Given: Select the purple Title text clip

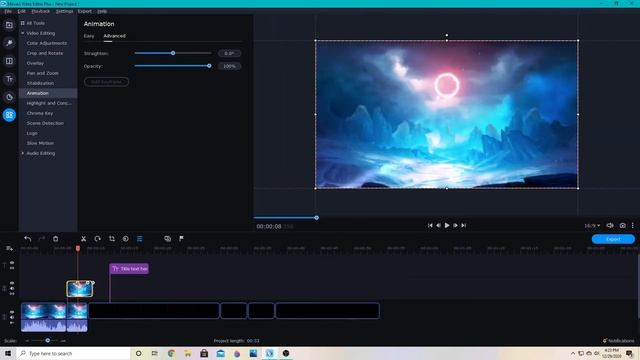Looking at the screenshot, I should 129,269.
